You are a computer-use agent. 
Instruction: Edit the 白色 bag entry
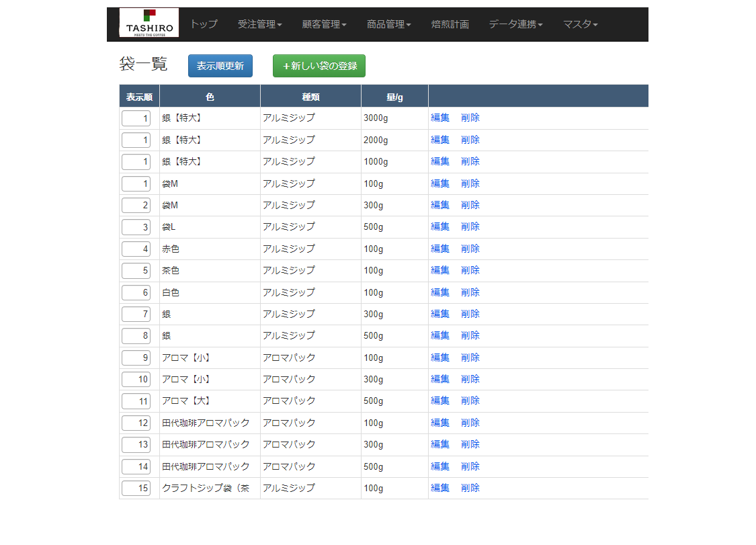(x=439, y=292)
